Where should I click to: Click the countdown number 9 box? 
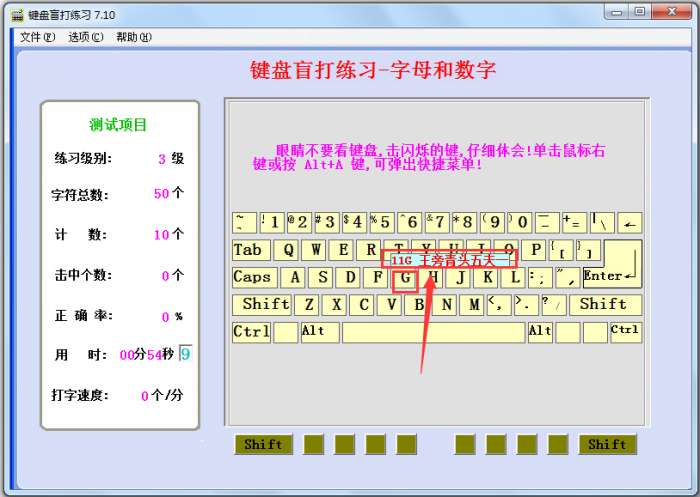click(x=185, y=354)
